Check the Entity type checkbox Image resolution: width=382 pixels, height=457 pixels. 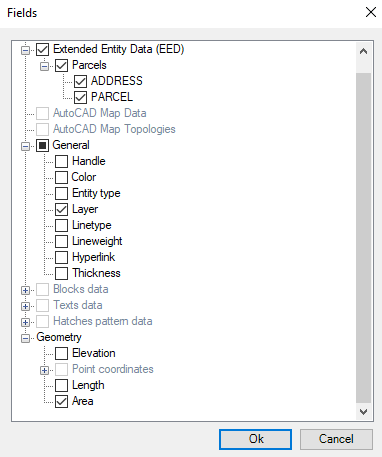62,193
